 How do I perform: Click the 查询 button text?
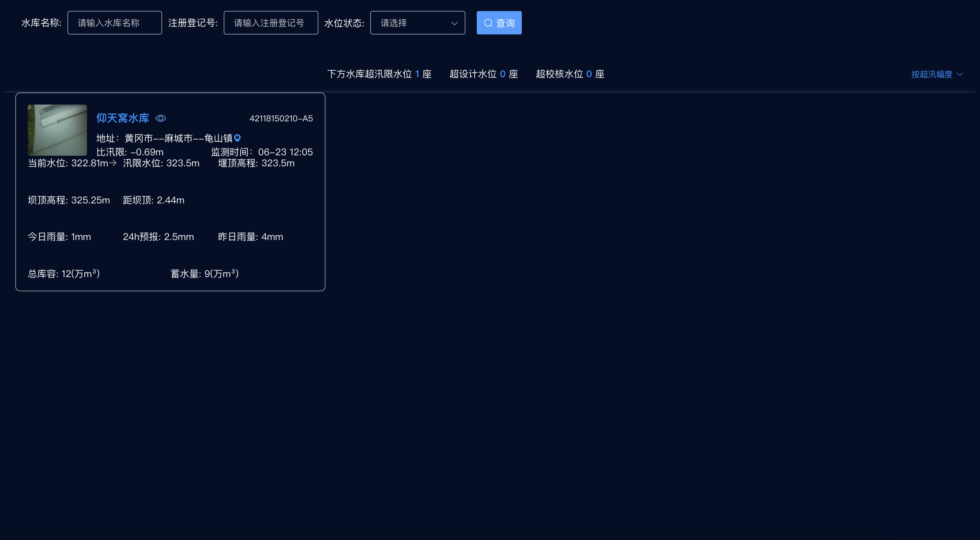click(x=505, y=23)
